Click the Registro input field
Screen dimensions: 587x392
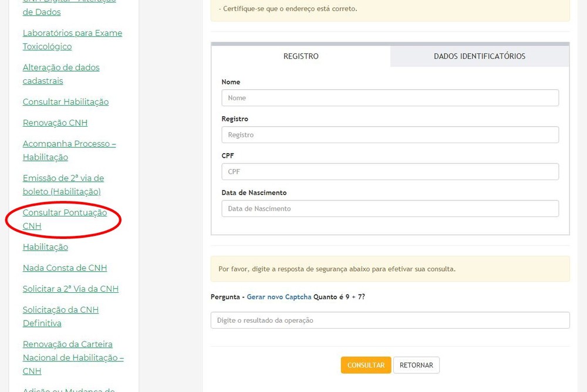point(389,134)
